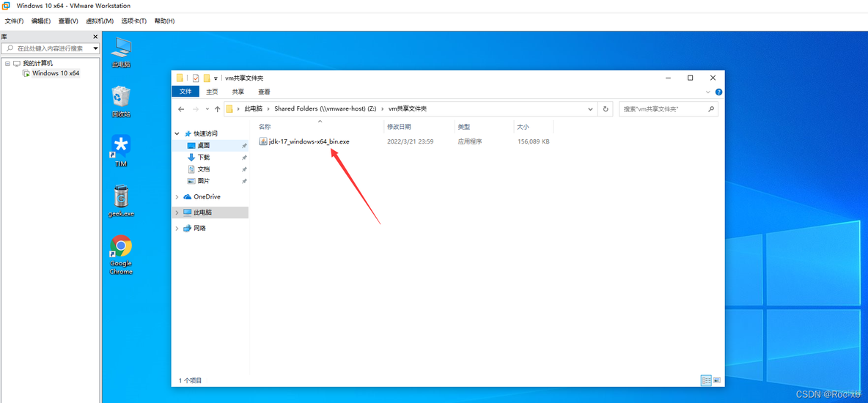This screenshot has width=868, height=403.
Task: Select Windows 10 x64 in library tree
Action: pyautogui.click(x=56, y=73)
